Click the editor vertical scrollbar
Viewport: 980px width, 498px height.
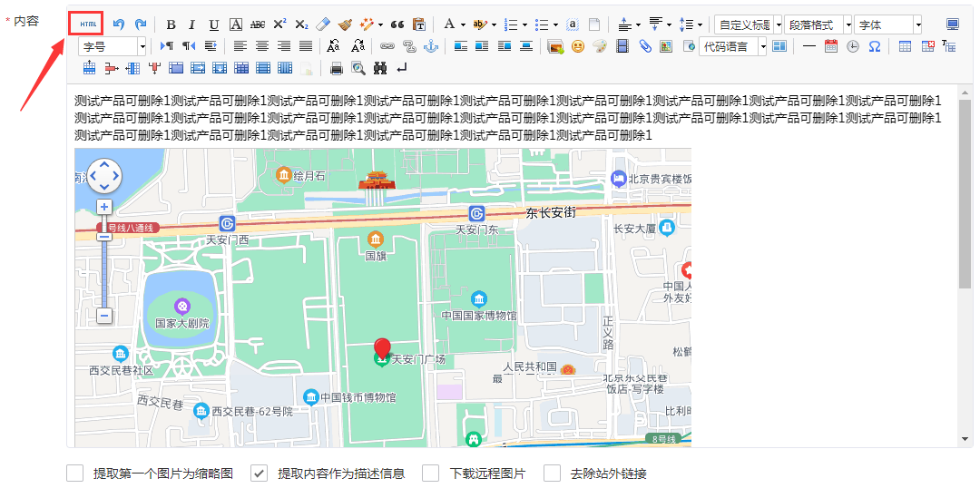[x=965, y=194]
